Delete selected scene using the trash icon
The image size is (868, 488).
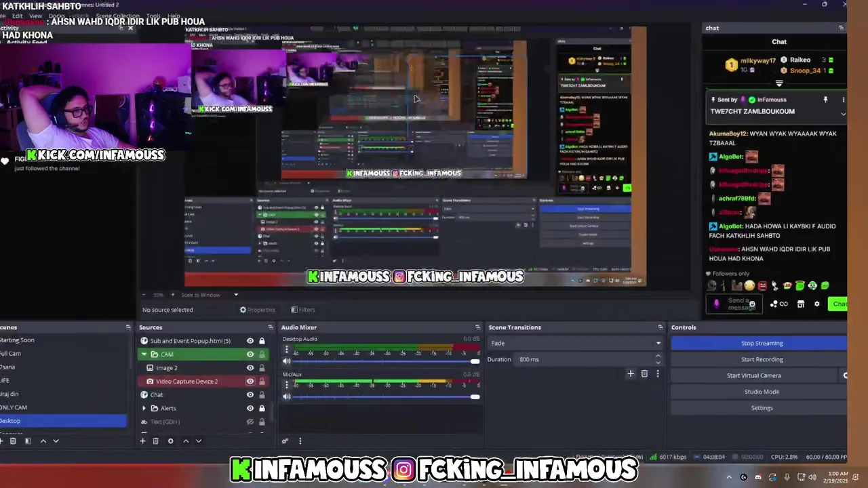[13, 441]
